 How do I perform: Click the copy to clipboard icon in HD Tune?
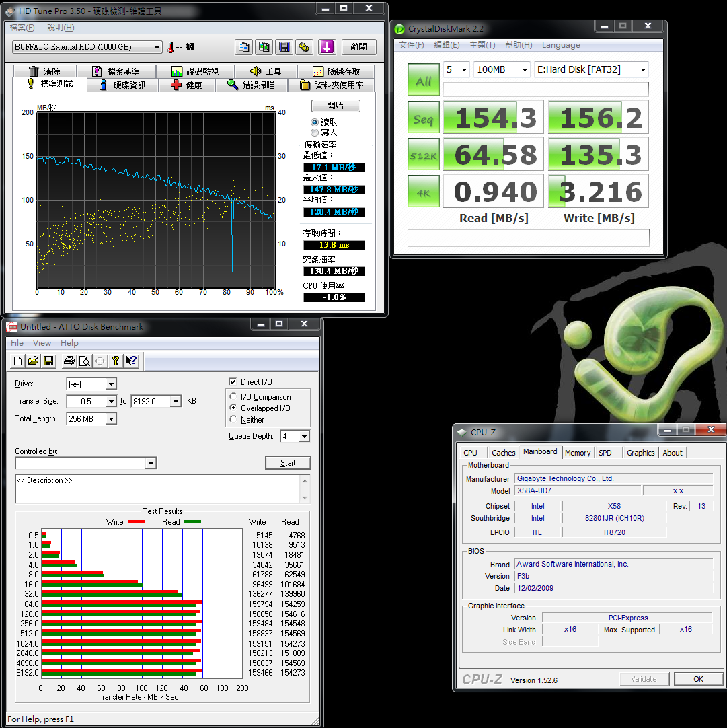point(243,47)
